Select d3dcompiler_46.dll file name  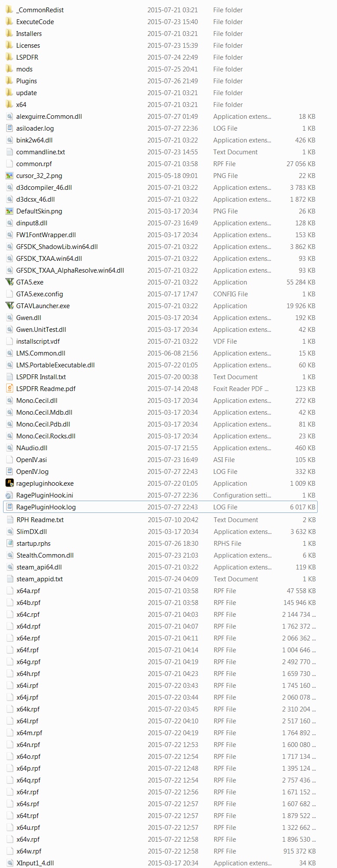tap(44, 188)
